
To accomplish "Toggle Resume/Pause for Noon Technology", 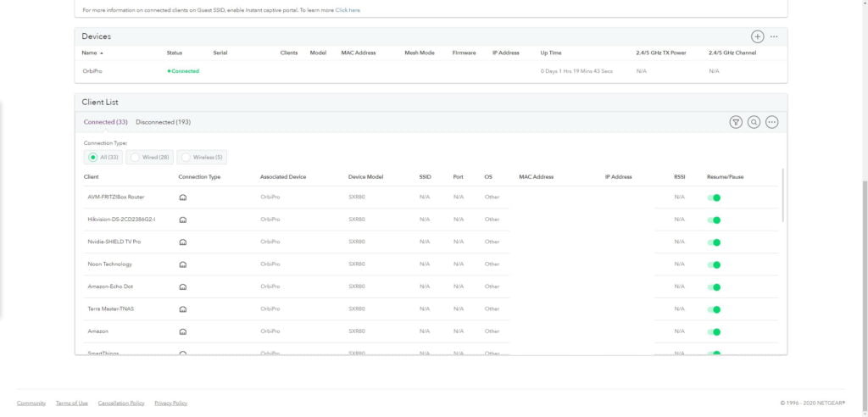I will click(715, 264).
